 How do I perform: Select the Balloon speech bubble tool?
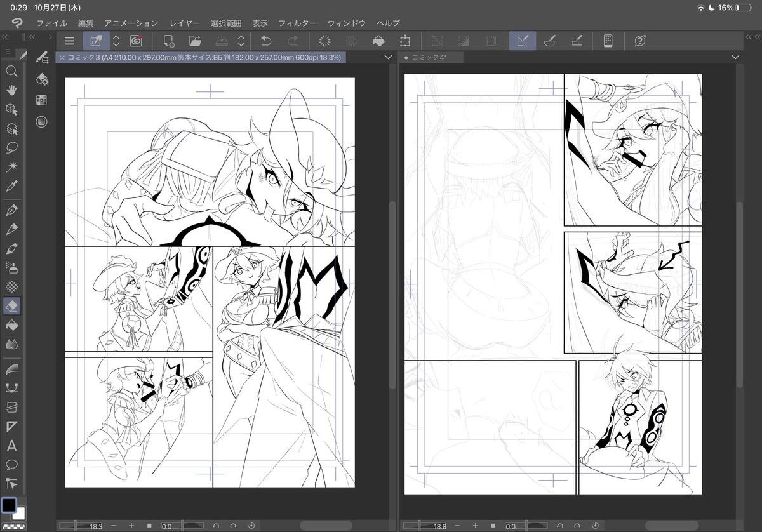click(11, 464)
